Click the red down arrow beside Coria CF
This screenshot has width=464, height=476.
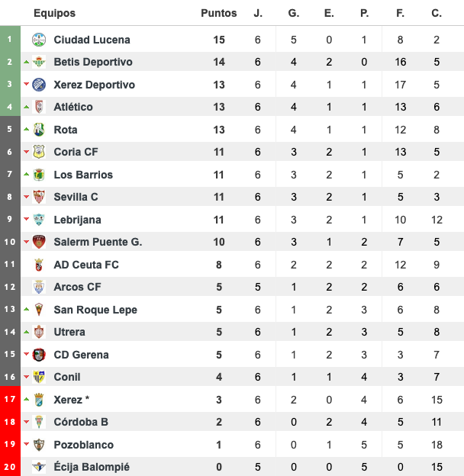pos(27,152)
